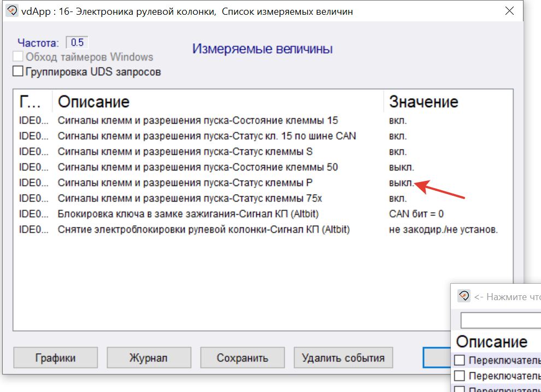Select the row Статус клеммы S
Screen dimensions: 541x392
click(263, 151)
